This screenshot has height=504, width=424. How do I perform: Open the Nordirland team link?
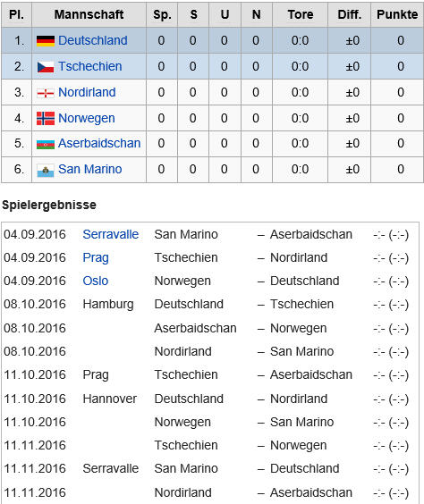pos(87,92)
